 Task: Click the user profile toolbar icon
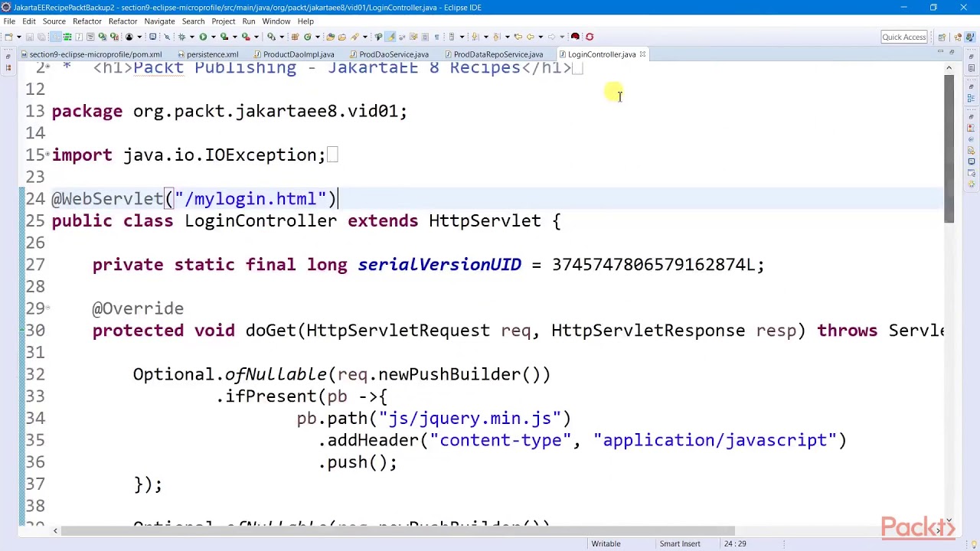click(x=129, y=37)
